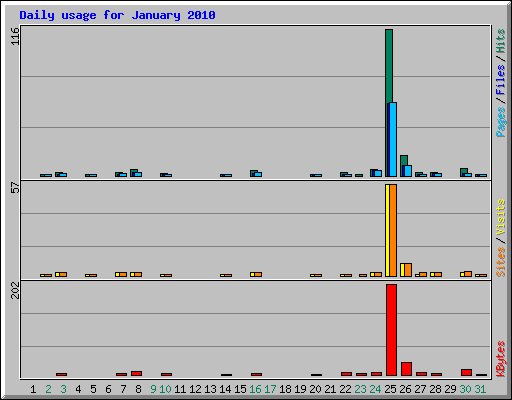Click the day 20 axis label
This screenshot has height=400, width=512.
pyautogui.click(x=315, y=389)
